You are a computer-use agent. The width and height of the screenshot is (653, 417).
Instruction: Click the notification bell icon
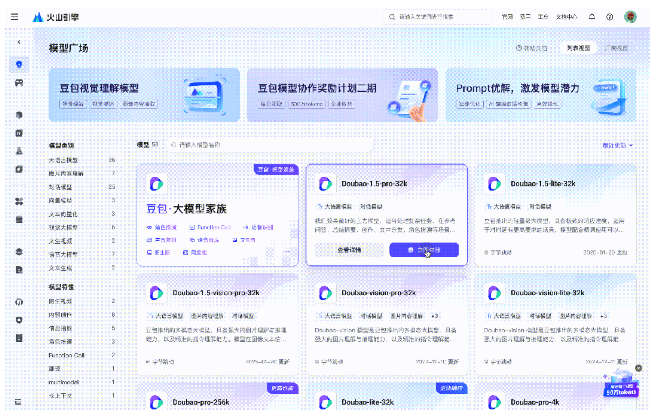tap(592, 17)
